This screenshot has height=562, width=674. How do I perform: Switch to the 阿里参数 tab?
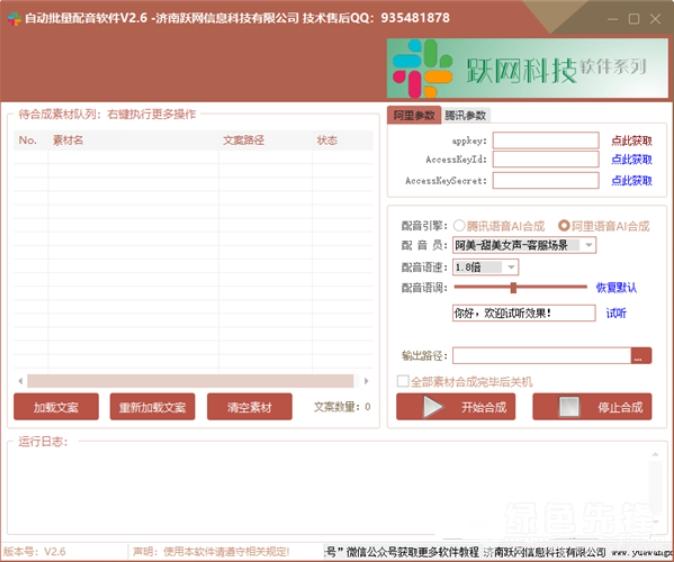pos(414,115)
